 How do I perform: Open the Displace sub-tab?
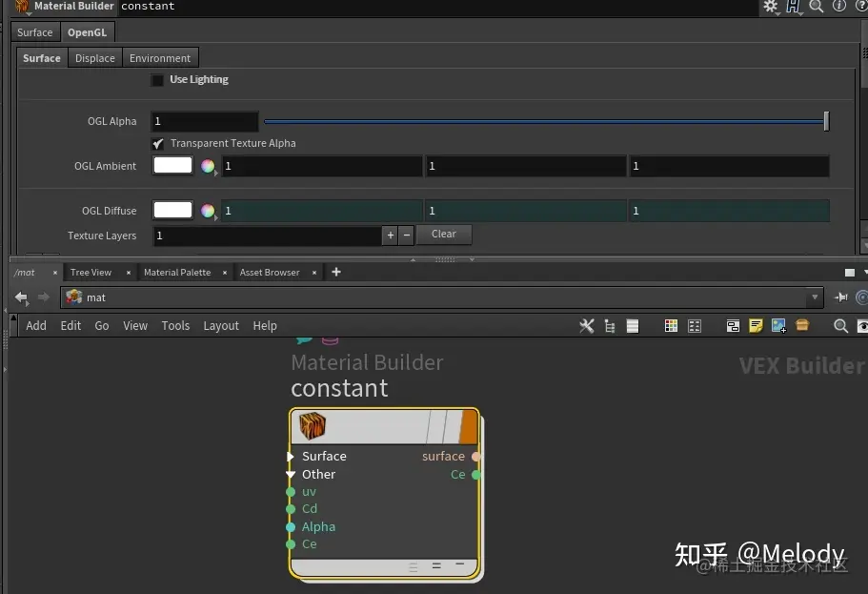click(x=95, y=58)
